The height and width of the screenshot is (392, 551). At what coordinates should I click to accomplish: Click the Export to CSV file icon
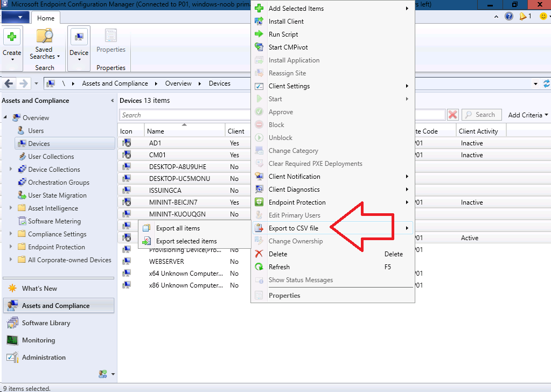[x=259, y=228]
